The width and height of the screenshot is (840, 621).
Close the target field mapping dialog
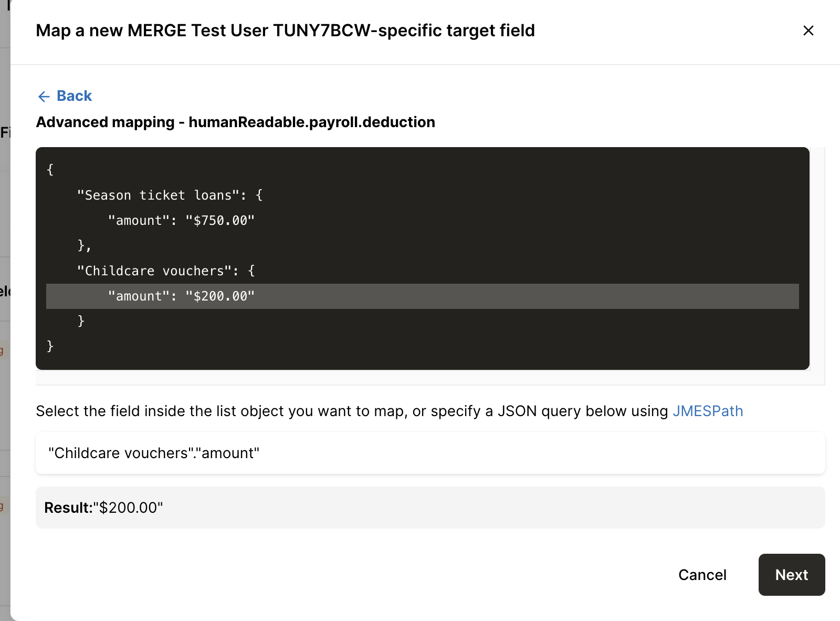point(808,31)
